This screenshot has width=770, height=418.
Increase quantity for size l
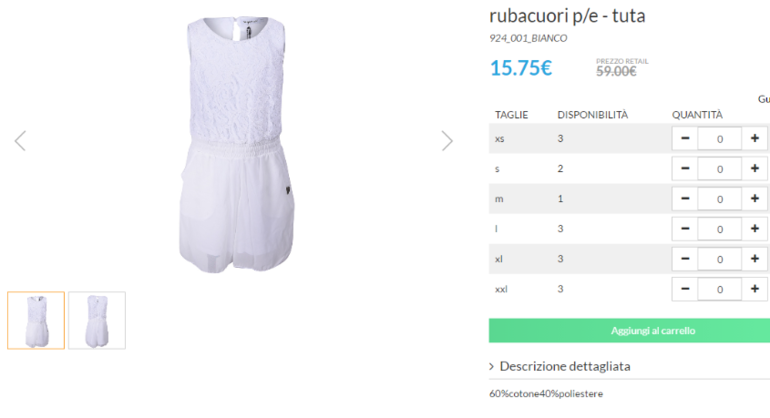point(755,229)
